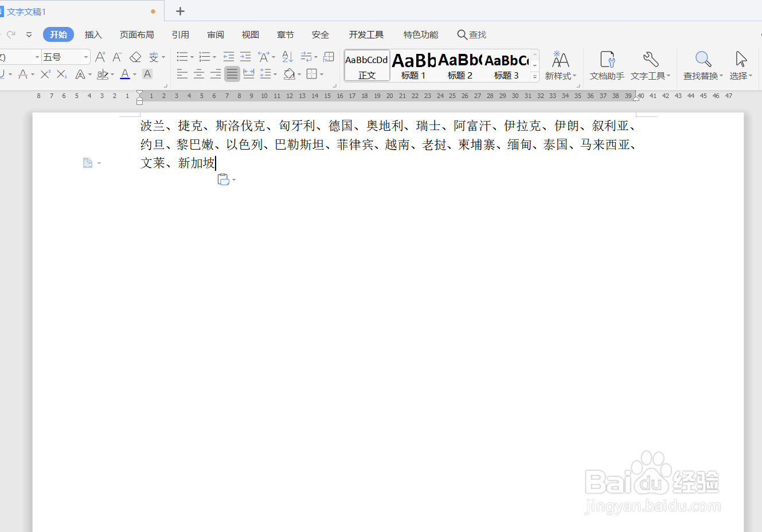Click the show paragraph marks icon

pos(306,57)
